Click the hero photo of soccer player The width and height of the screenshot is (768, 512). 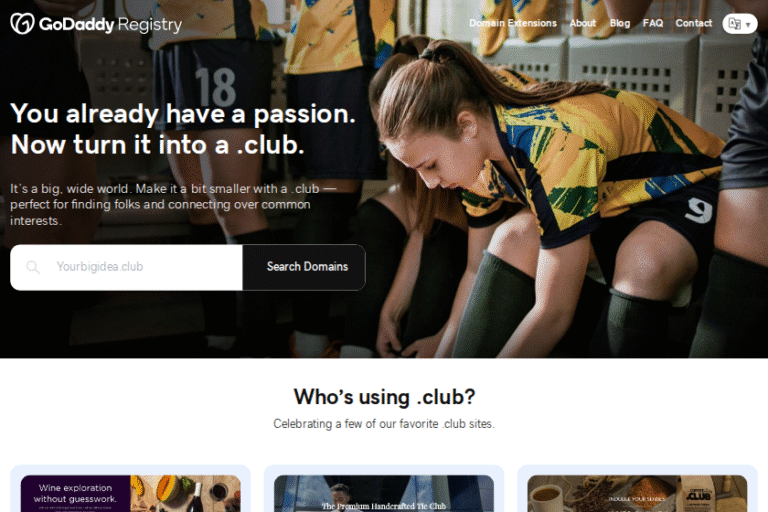pyautogui.click(x=563, y=196)
